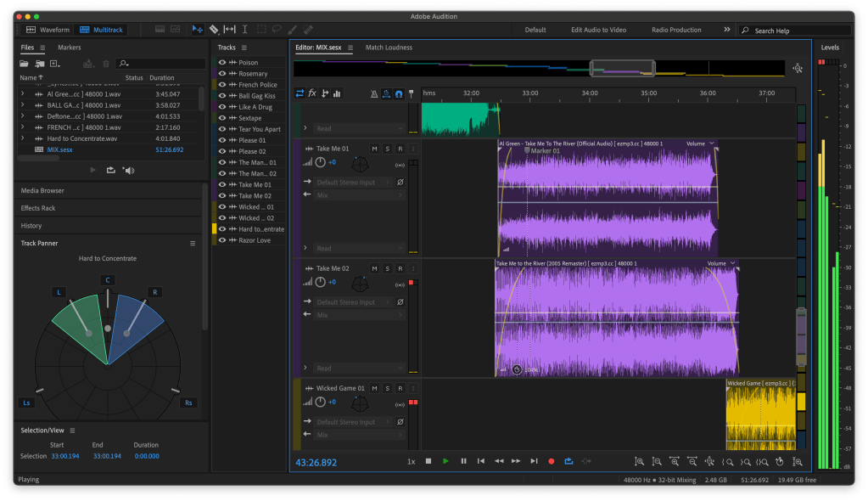Select the Time Selection tool
The width and height of the screenshot is (868, 501).
(245, 30)
